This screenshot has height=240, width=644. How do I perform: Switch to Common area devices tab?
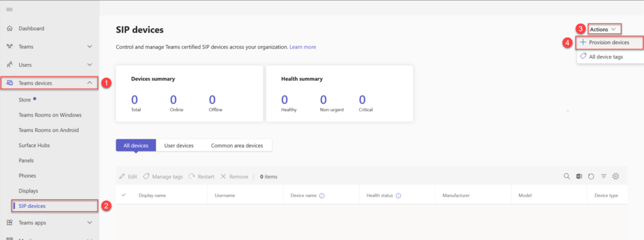pyautogui.click(x=237, y=145)
